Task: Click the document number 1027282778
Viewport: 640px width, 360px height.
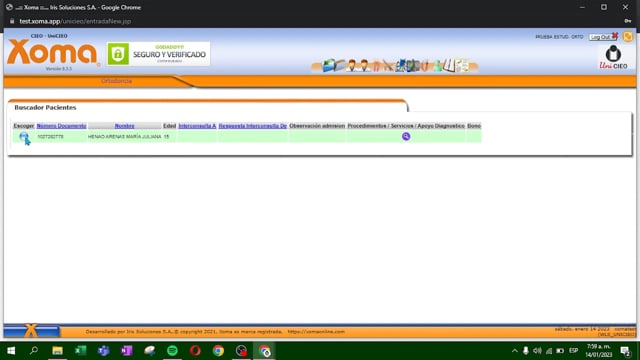Action: [x=51, y=137]
